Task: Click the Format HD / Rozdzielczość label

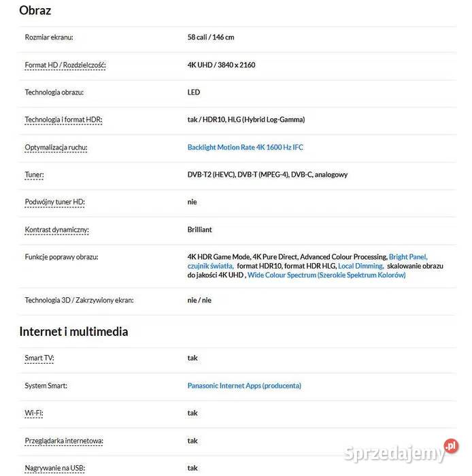Action: (x=65, y=65)
